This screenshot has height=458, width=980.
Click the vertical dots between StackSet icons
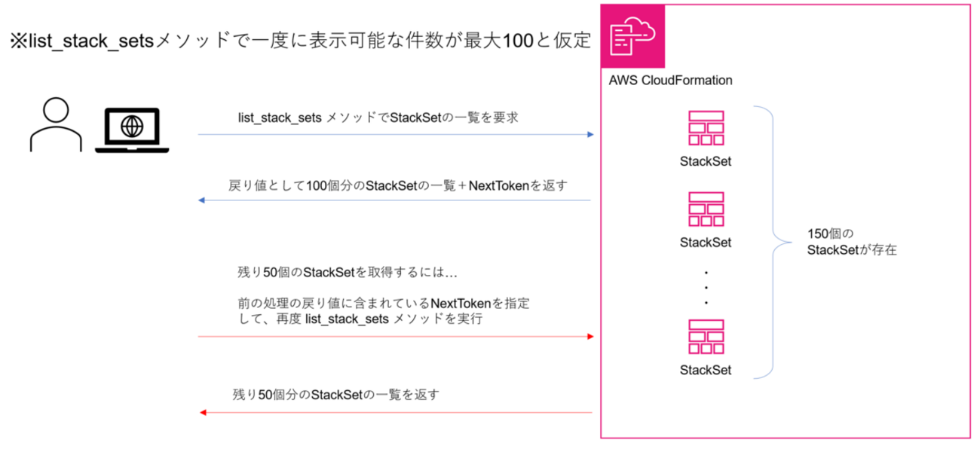(706, 287)
